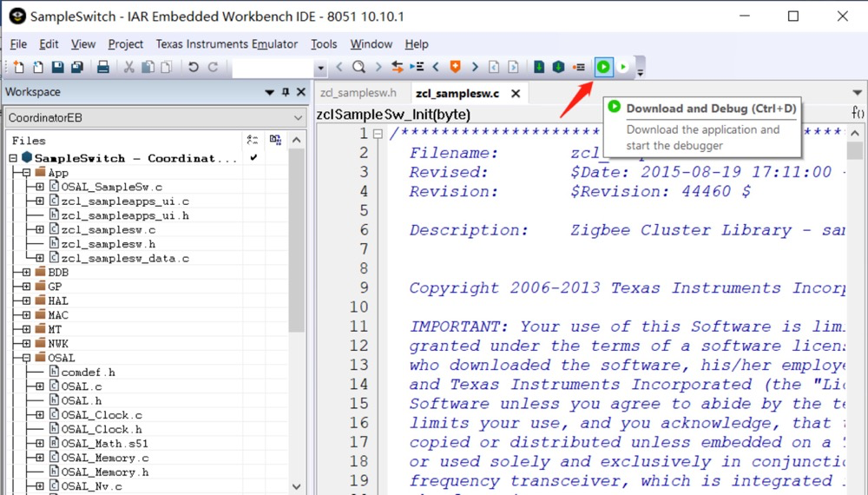868x495 pixels.
Task: Click the workspace scrollbar up arrow
Action: click(x=297, y=140)
